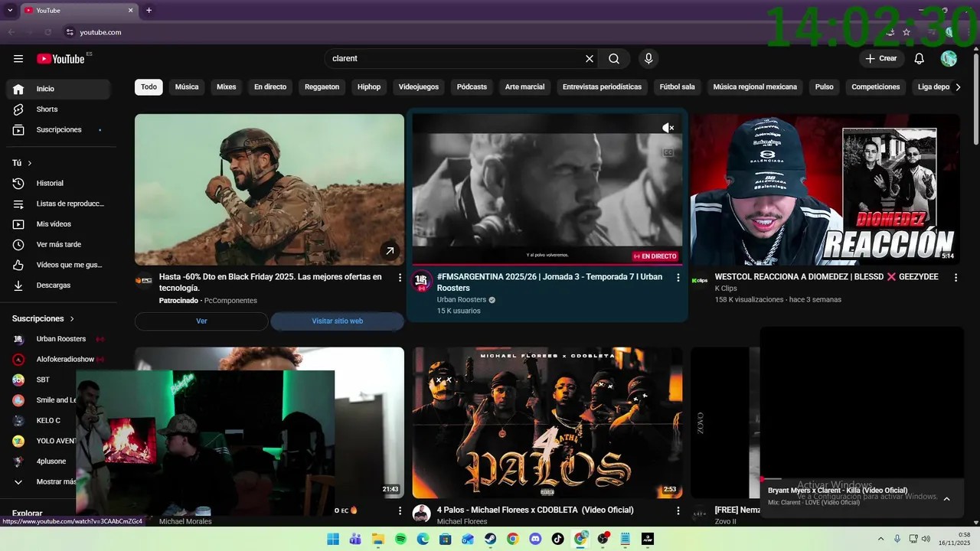Screen dimensions: 980x551
Task: Open Michael Florees channel avatar
Action: tap(421, 514)
